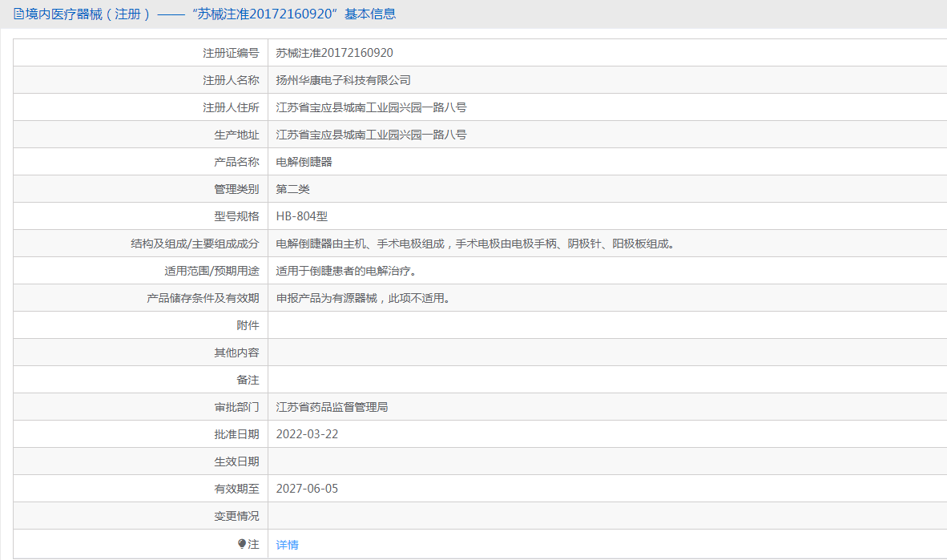Viewport: 947px width, 560px height.
Task: Click the 管理类别 label
Action: [x=236, y=189]
